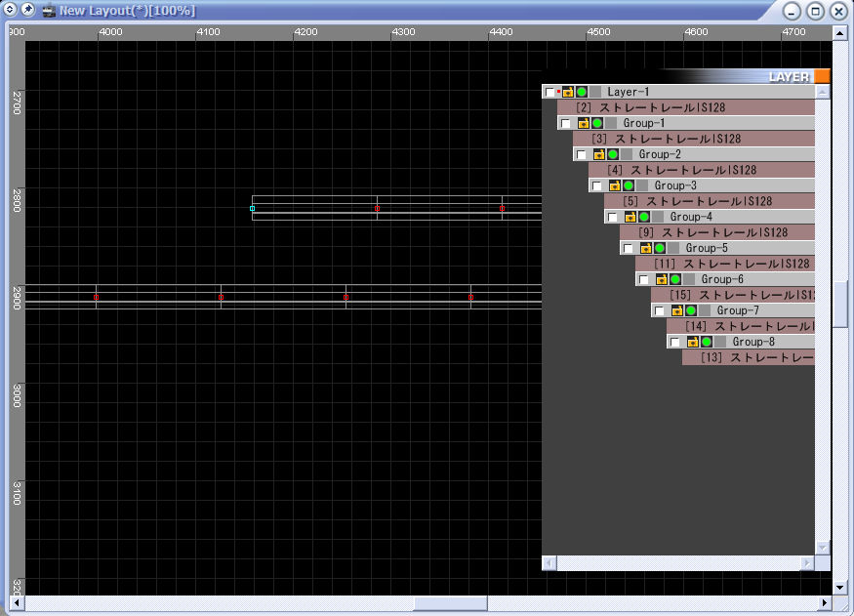Tick the Group-5 checkbox

click(x=629, y=248)
